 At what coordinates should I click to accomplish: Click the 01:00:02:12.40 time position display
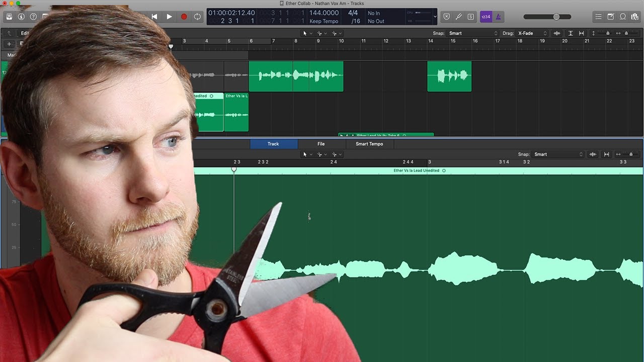click(231, 13)
